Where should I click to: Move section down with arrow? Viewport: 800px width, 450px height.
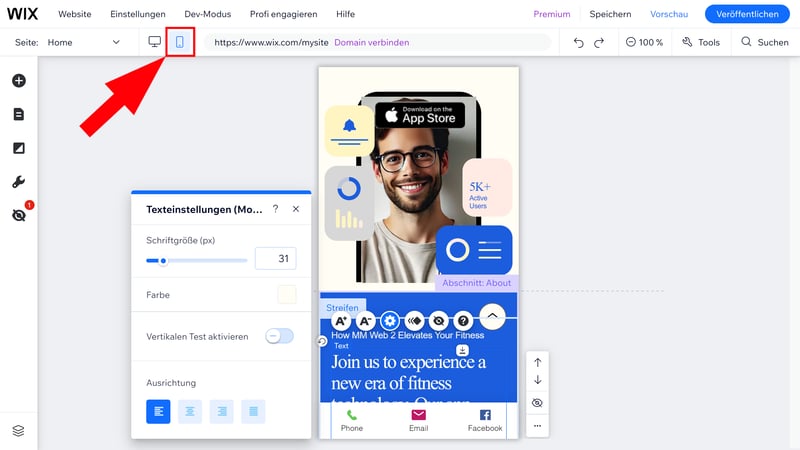[538, 380]
